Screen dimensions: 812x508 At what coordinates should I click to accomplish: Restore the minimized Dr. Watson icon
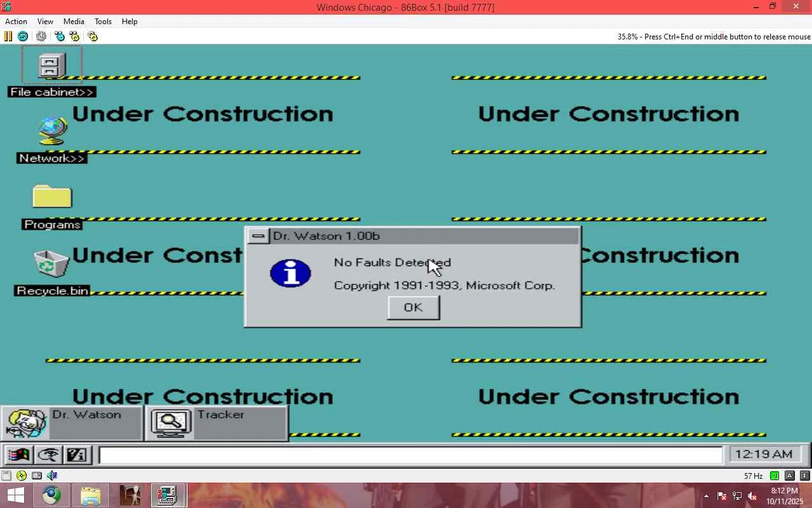72,423
